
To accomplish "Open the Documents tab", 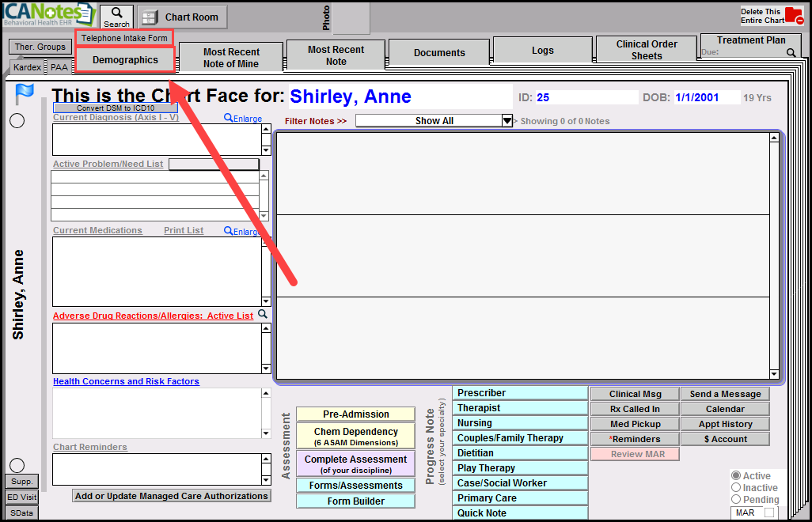I will click(x=439, y=53).
